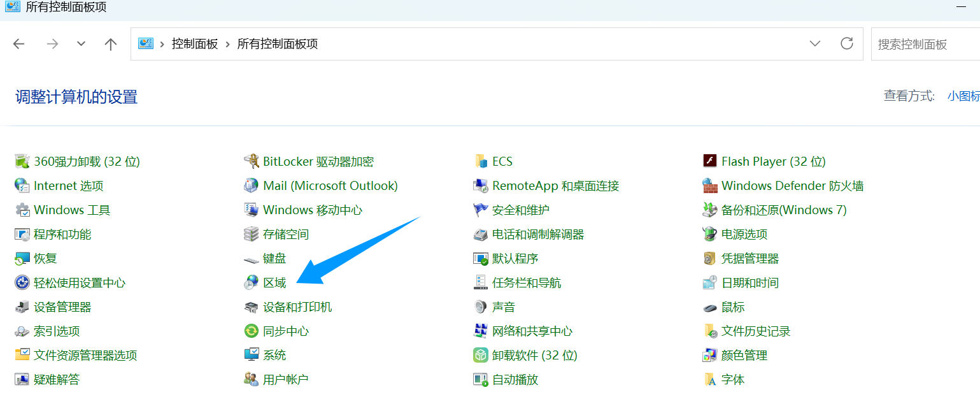Click 所有控制面板项 in the address breadcrumb

click(278, 44)
